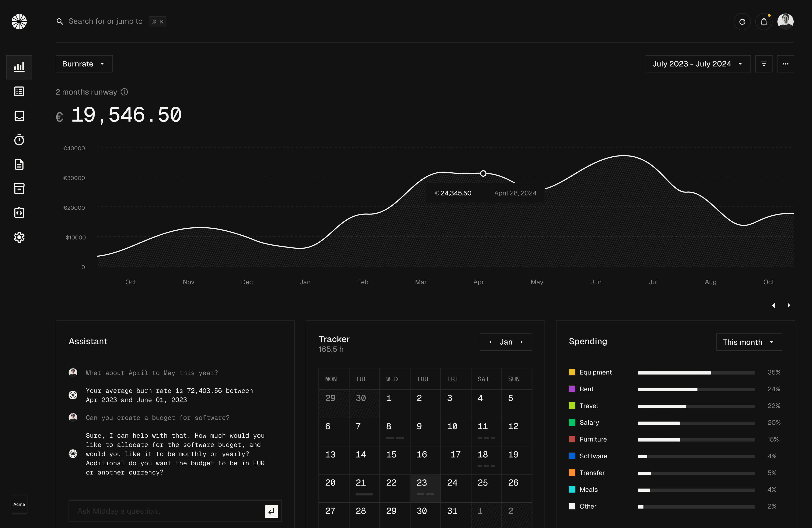Click the list/ledger icon in sidebar
Screen dimensions: 812x528
tap(18, 91)
